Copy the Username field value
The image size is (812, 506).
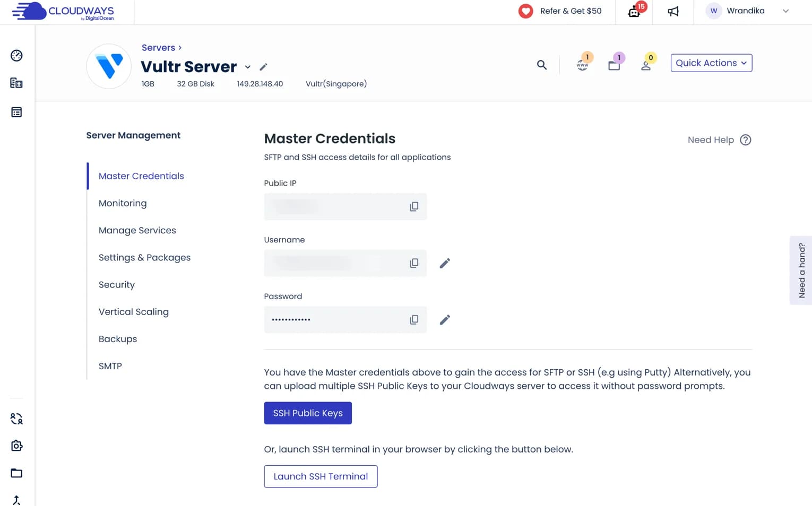click(x=414, y=263)
